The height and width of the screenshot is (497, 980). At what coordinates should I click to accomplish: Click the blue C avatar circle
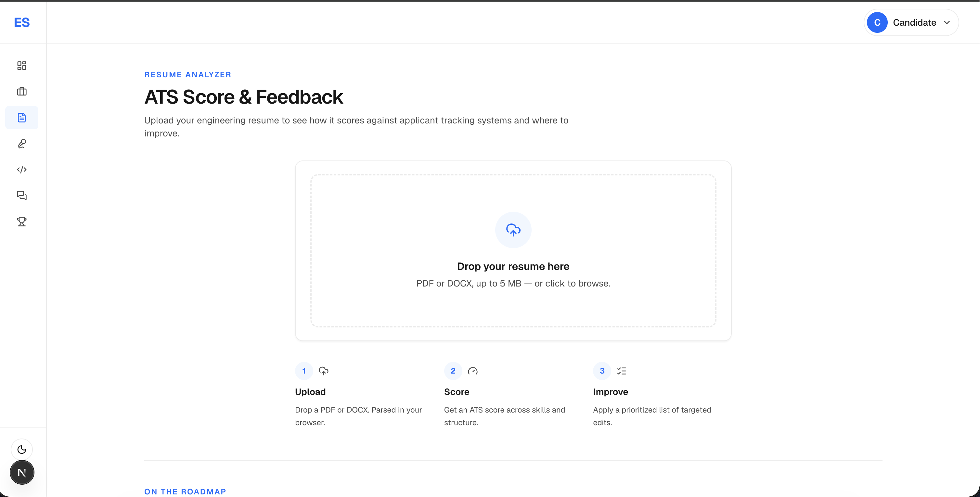click(x=877, y=22)
